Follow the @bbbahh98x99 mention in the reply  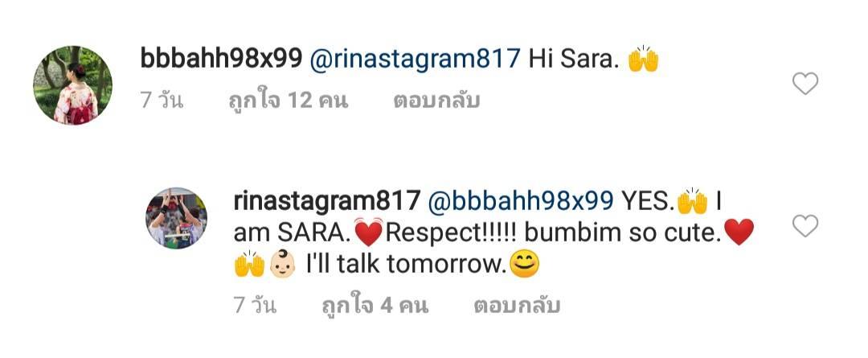(521, 202)
